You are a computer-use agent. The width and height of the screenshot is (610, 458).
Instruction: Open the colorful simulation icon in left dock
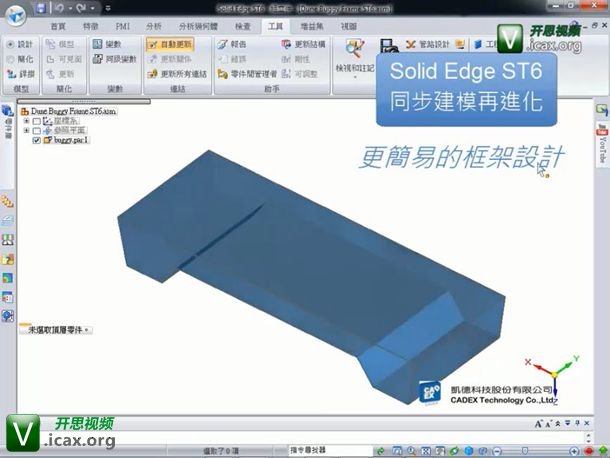tap(7, 278)
